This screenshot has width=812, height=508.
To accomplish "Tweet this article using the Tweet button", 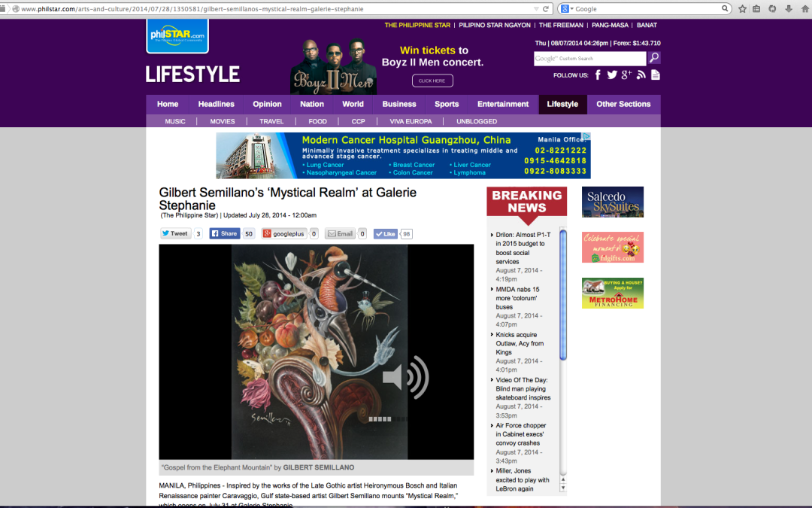I will pos(175,234).
